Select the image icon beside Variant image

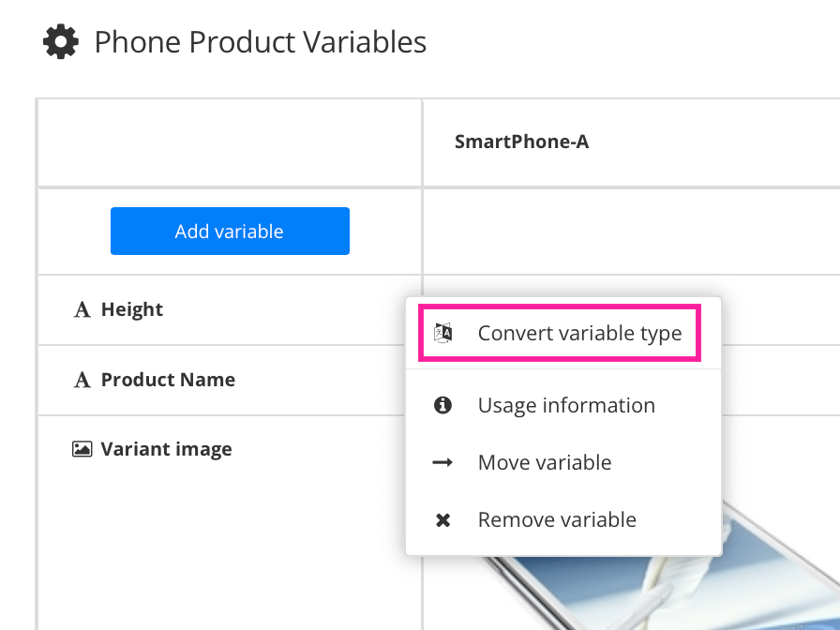tap(82, 448)
